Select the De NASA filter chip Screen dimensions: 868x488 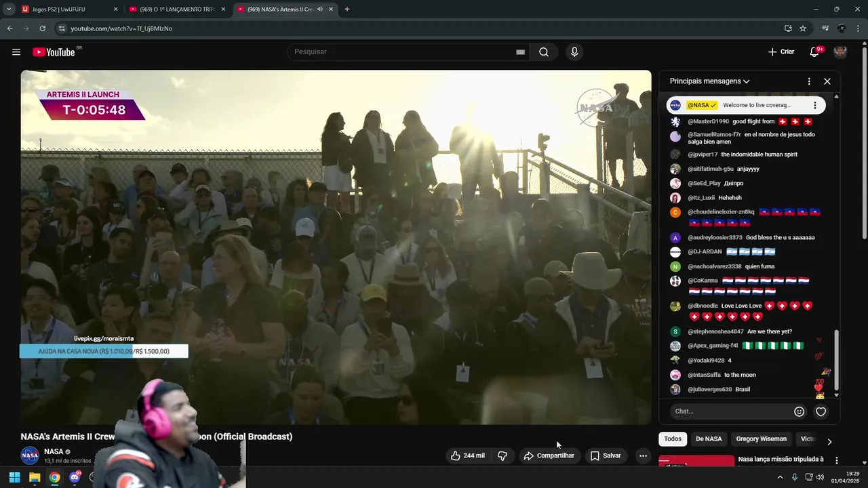click(x=709, y=439)
